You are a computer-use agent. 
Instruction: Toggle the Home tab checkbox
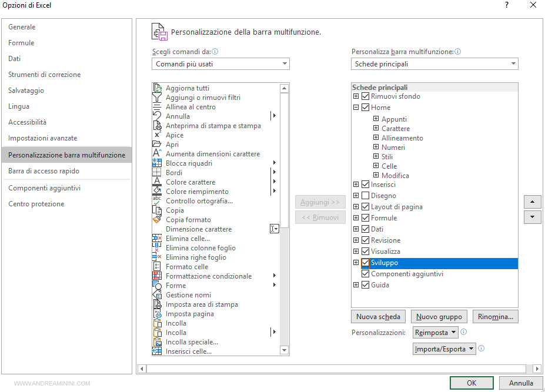point(365,108)
